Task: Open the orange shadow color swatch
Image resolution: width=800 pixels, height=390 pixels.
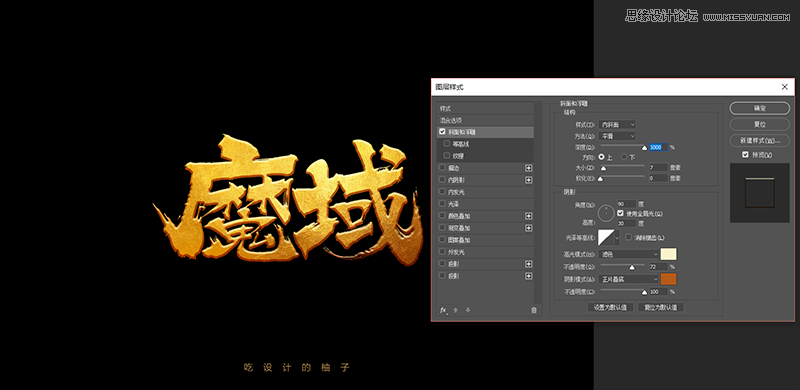Action: click(x=668, y=279)
